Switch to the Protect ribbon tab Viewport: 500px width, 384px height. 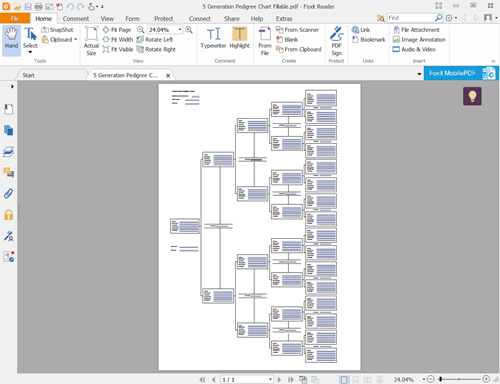click(x=163, y=19)
